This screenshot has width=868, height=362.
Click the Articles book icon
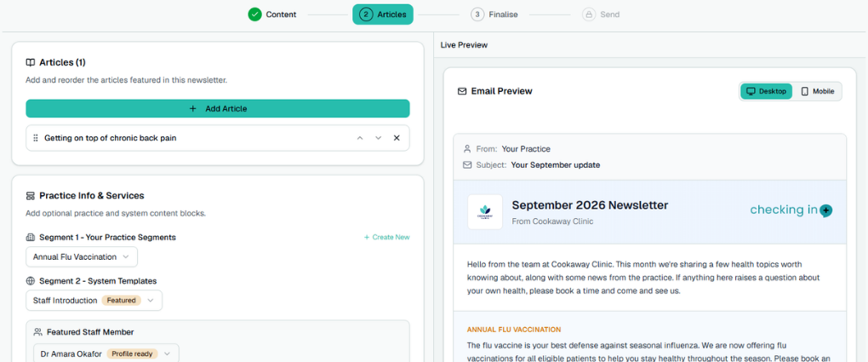click(x=31, y=63)
